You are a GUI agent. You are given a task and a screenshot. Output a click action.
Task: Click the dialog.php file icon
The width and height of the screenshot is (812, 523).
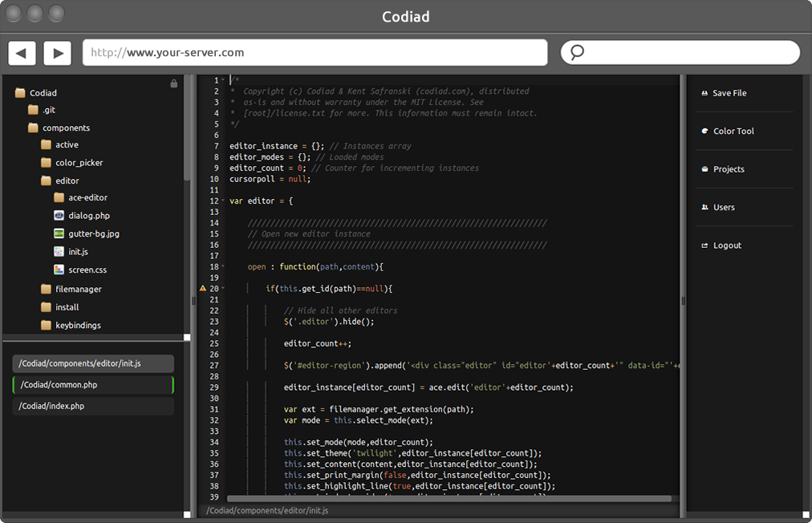click(x=59, y=216)
